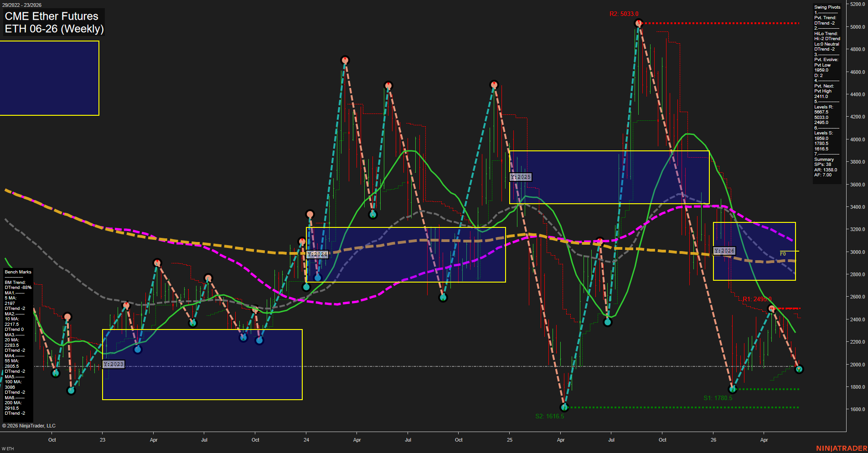The width and height of the screenshot is (868, 453).
Task: Click the swing high pivot marker at R2 5033
Action: 639,23
